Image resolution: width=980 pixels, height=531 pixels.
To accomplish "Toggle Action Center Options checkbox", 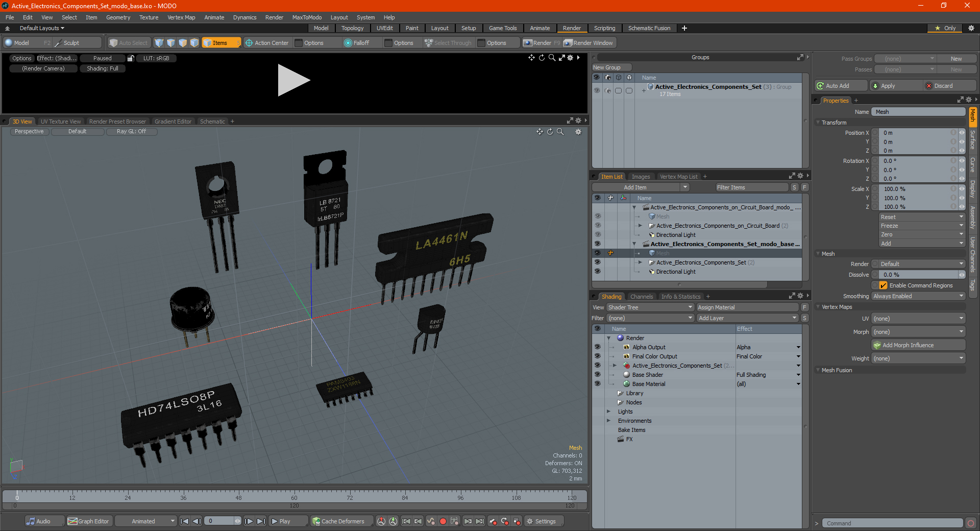I will coord(299,43).
